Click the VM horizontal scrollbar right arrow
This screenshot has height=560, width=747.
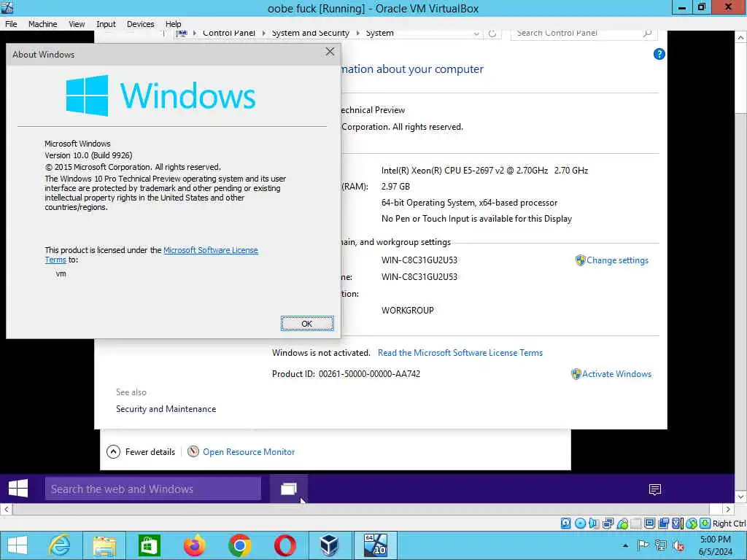pyautogui.click(x=728, y=509)
